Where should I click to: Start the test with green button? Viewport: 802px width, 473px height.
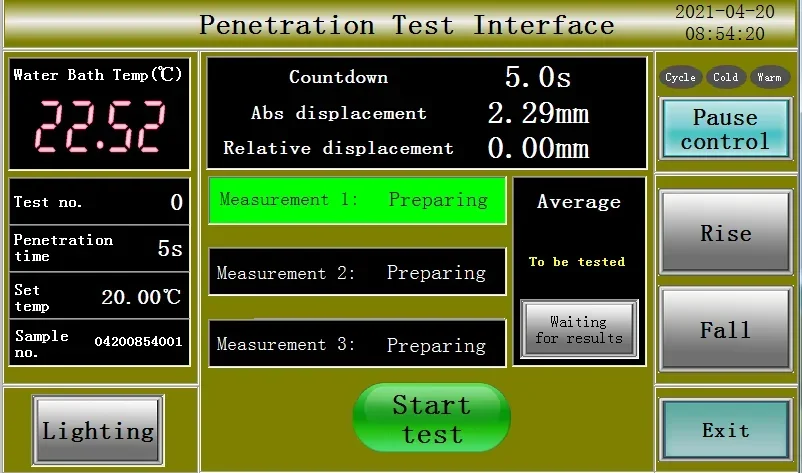point(431,418)
